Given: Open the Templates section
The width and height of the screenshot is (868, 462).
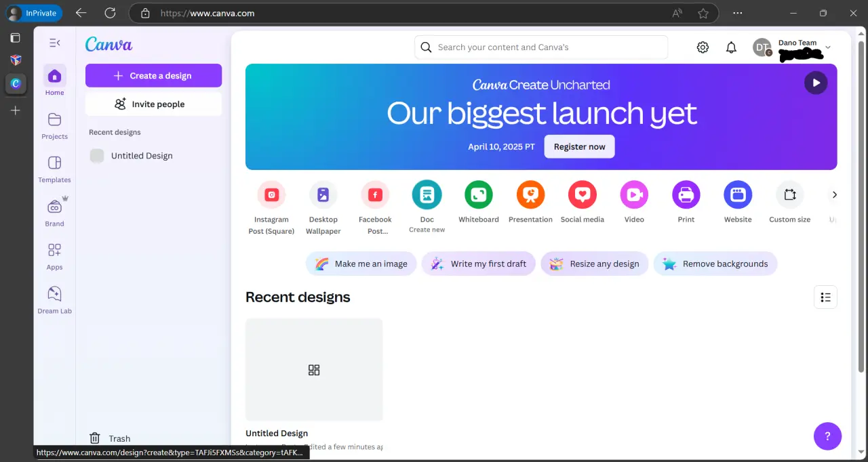Looking at the screenshot, I should (x=55, y=169).
